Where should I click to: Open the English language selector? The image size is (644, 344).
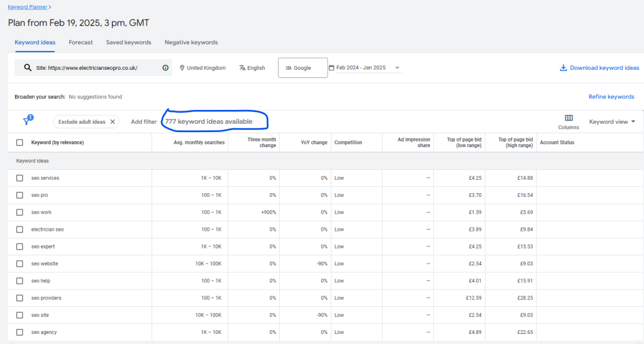point(252,68)
